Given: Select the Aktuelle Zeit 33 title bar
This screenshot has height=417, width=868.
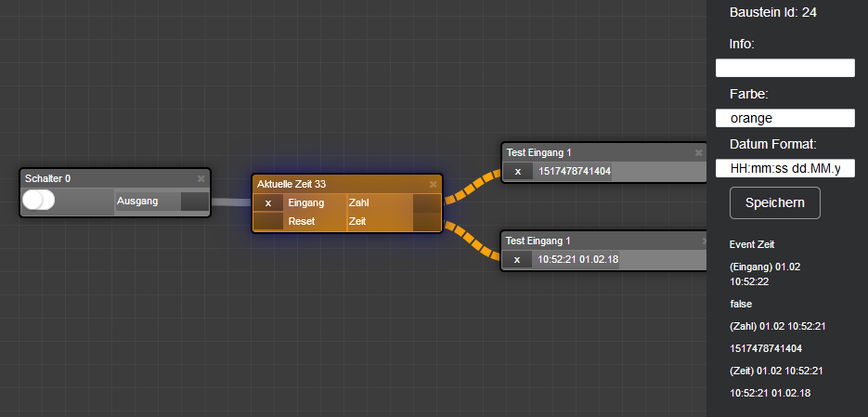Looking at the screenshot, I should pos(347,184).
